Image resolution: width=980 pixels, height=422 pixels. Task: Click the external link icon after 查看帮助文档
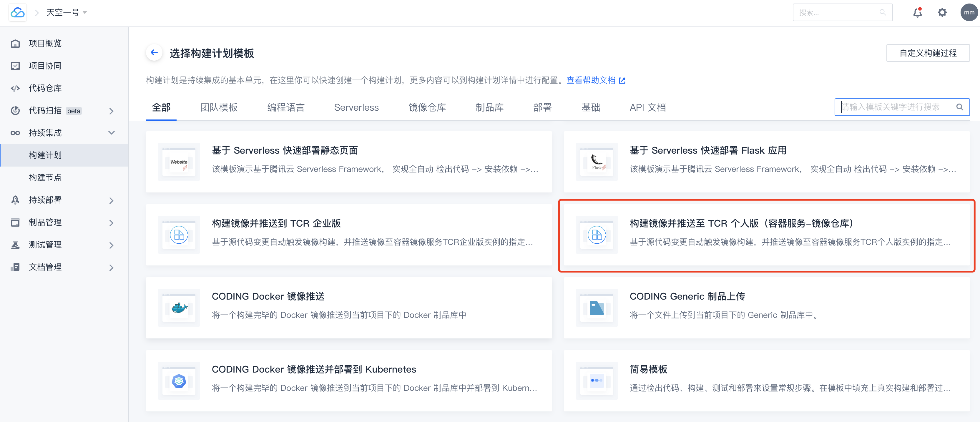click(x=622, y=81)
